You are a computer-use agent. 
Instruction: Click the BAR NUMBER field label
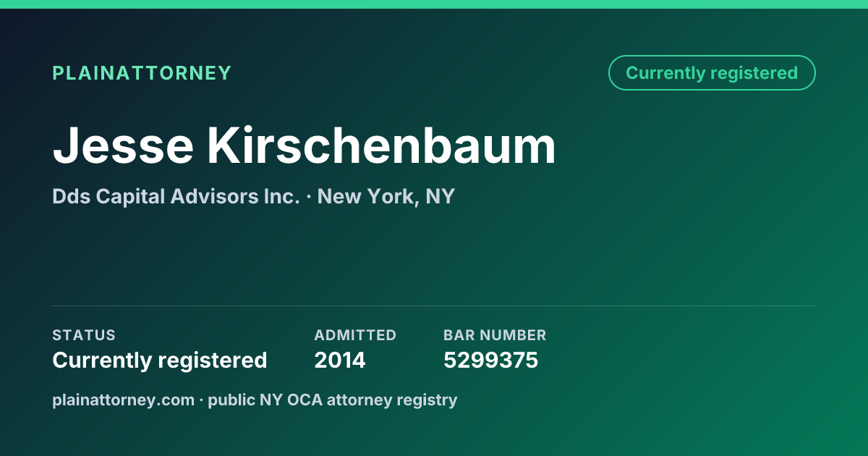click(495, 335)
